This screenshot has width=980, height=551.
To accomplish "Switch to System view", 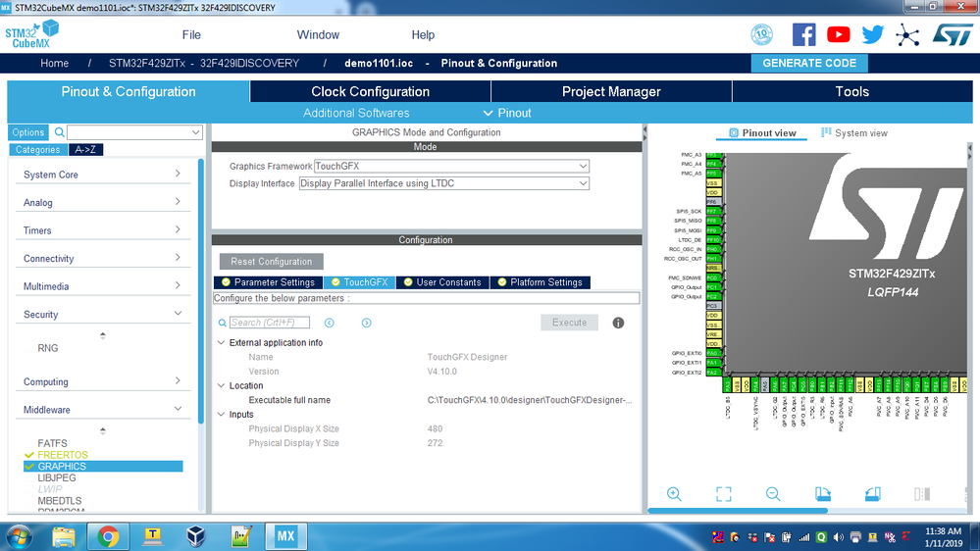I will click(853, 133).
